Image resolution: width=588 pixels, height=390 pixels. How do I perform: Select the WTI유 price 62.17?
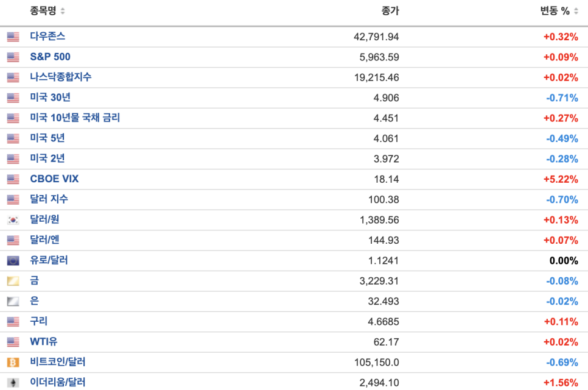pyautogui.click(x=387, y=342)
